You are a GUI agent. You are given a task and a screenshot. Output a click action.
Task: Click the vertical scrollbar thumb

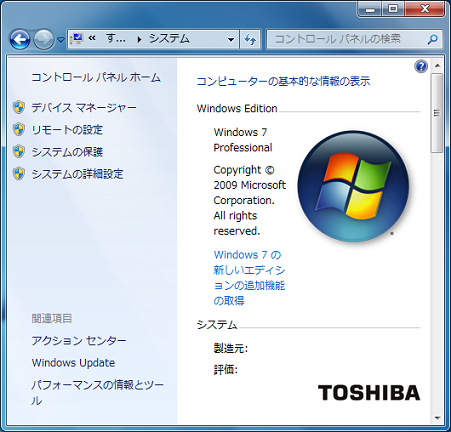coord(437,113)
